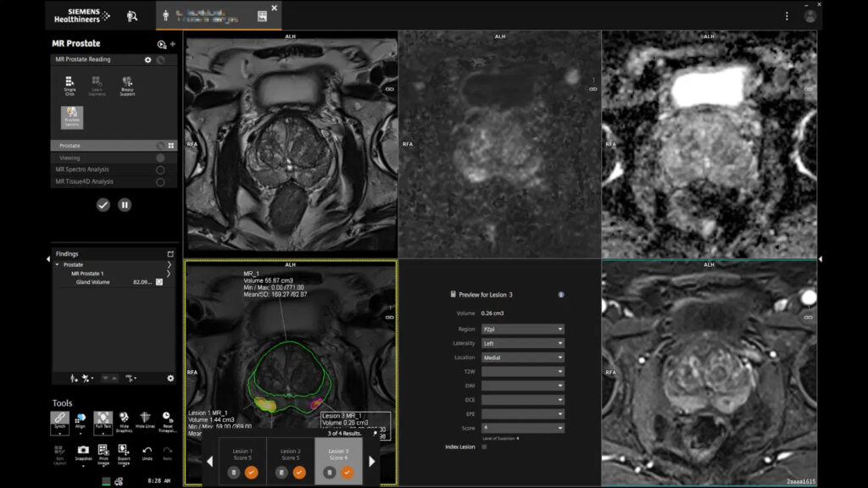
Task: Click the checkmark to accept the workflow
Action: [x=102, y=205]
